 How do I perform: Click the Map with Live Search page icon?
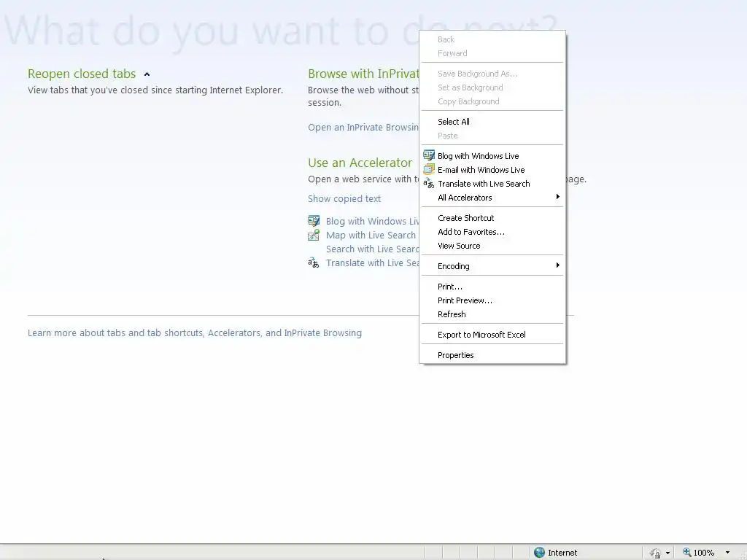[314, 235]
